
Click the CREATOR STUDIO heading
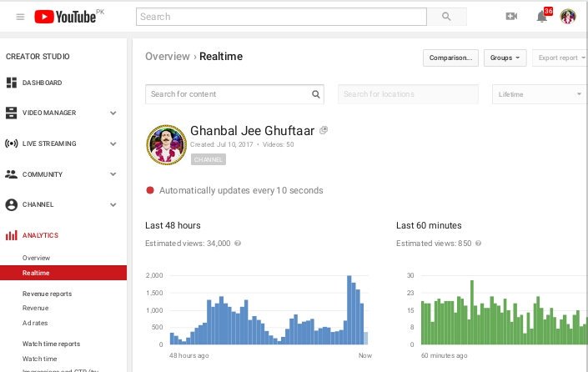[x=38, y=56]
